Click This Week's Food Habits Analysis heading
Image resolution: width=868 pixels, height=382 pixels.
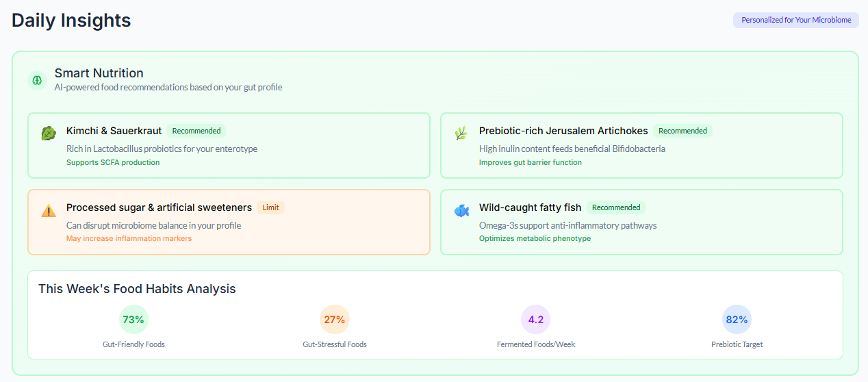[x=137, y=289]
